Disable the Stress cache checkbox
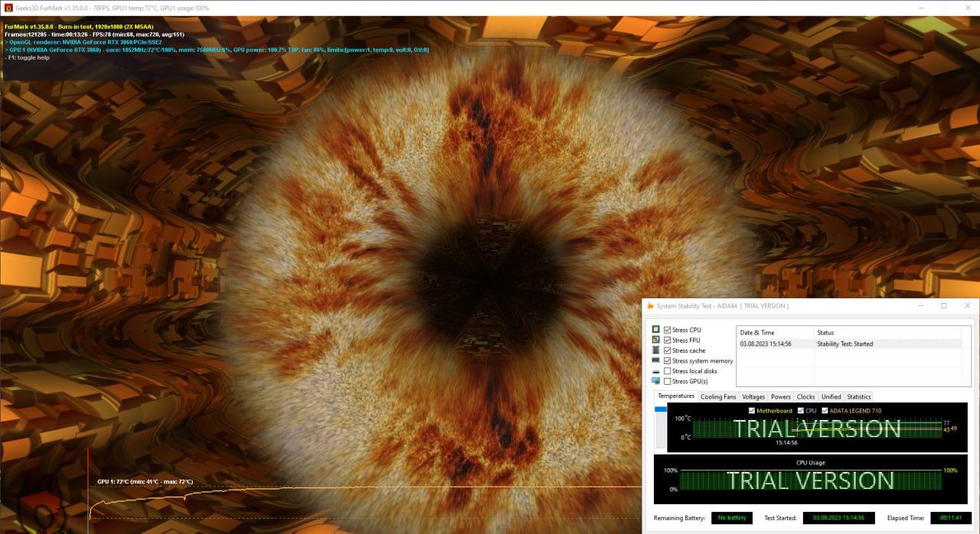This screenshot has height=534, width=980. (668, 350)
